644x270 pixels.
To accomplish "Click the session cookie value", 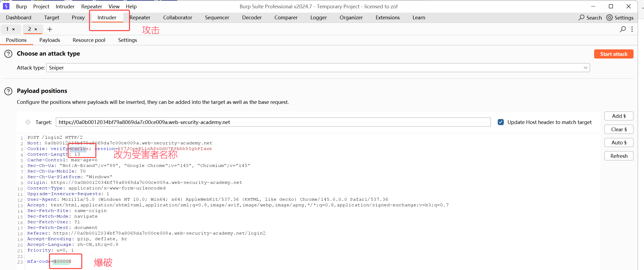I will click(165, 149).
